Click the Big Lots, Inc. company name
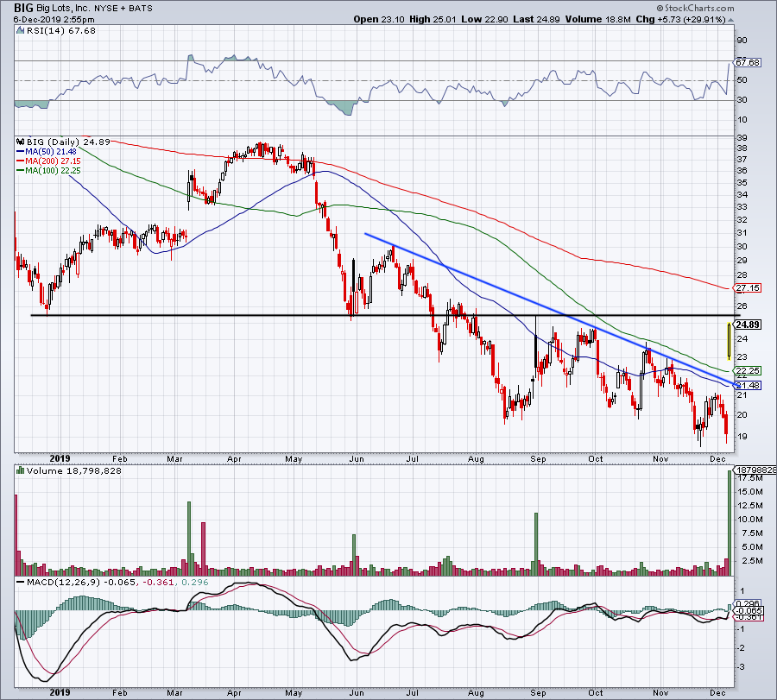The image size is (777, 700). click(63, 9)
